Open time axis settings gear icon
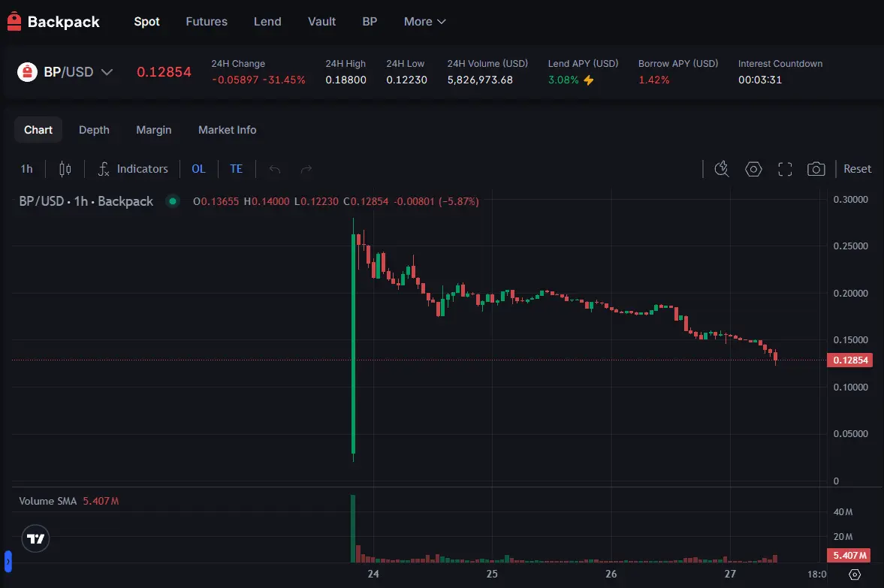The width and height of the screenshot is (884, 588). pyautogui.click(x=855, y=574)
